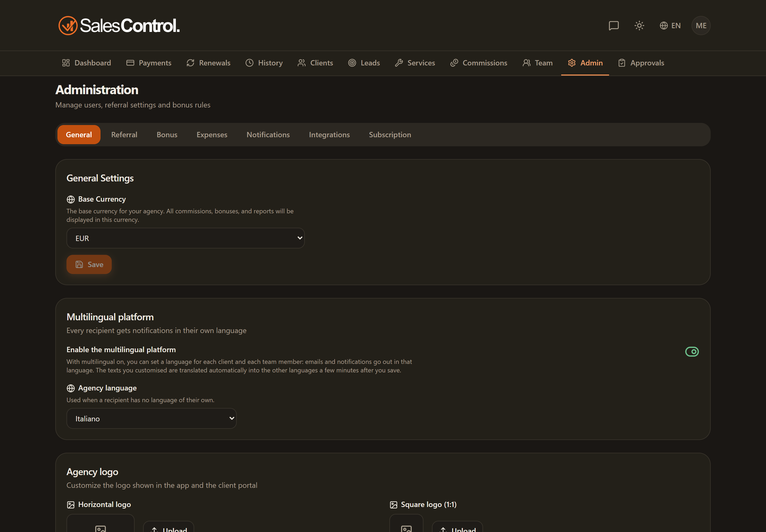Viewport: 766px width, 532px height.
Task: Open the ME user avatar menu
Action: (x=701, y=26)
